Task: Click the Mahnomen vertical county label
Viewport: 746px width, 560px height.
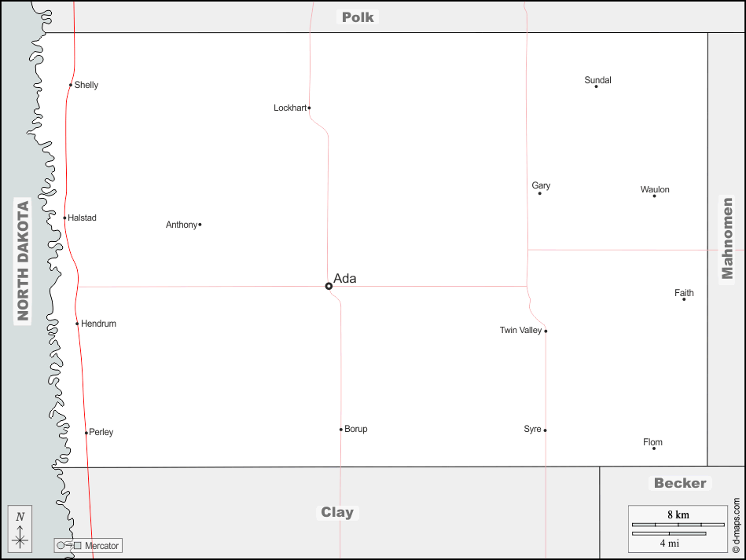Action: (x=727, y=238)
